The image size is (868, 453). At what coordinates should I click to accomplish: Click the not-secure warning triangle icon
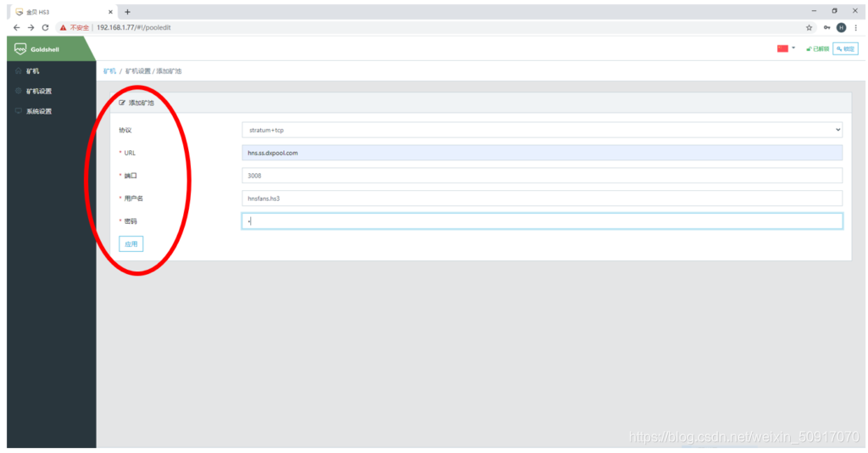63,27
